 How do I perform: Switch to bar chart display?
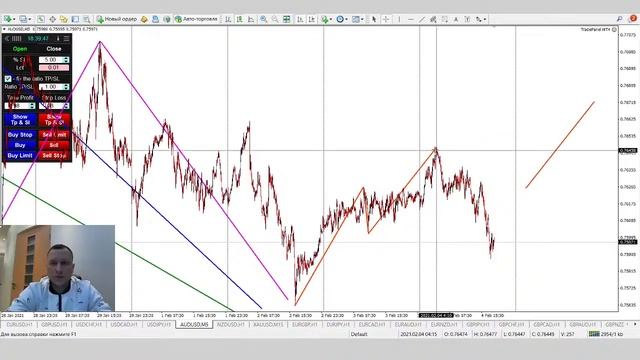coord(228,19)
